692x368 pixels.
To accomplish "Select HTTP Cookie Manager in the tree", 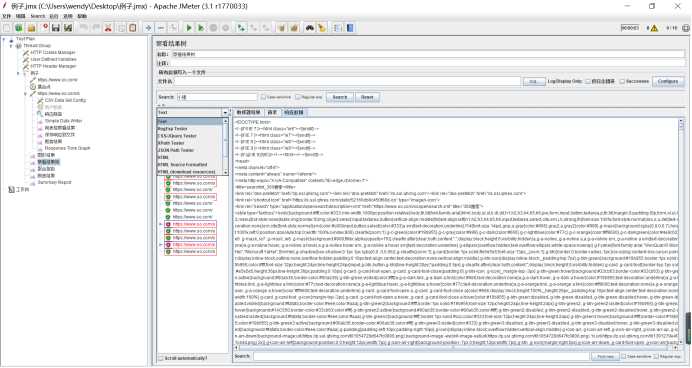I will tap(53, 53).
